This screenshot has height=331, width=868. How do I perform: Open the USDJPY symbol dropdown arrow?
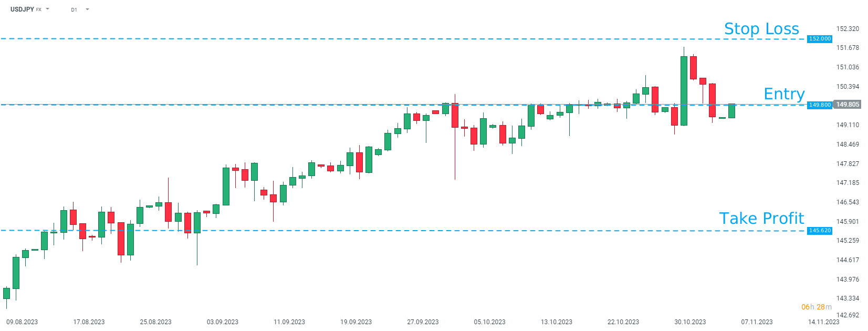coord(48,9)
